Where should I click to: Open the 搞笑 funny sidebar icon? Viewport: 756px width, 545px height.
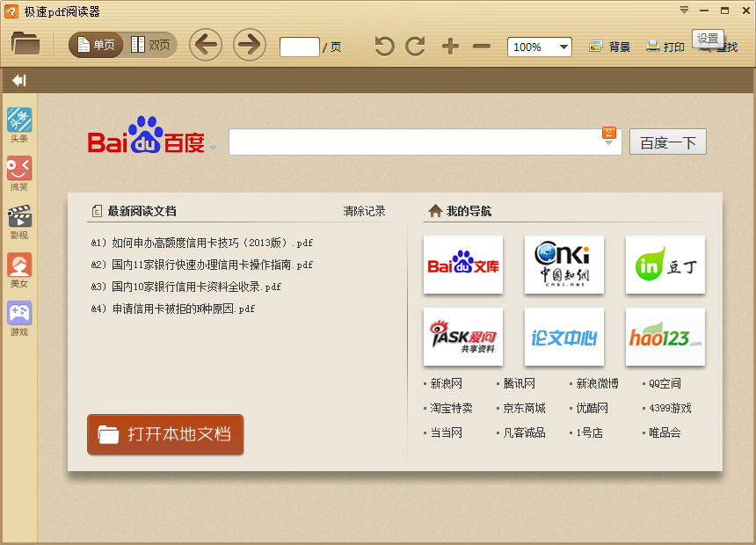coord(19,174)
